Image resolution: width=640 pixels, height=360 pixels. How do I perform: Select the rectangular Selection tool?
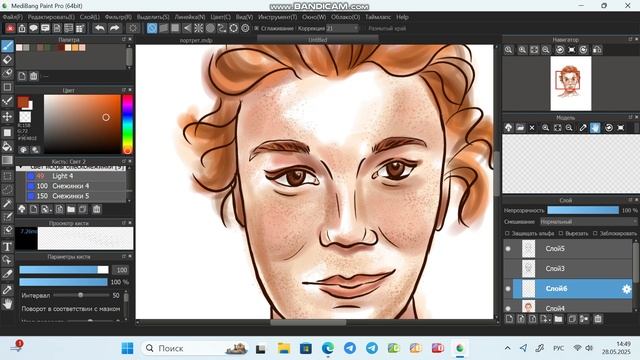(x=7, y=176)
